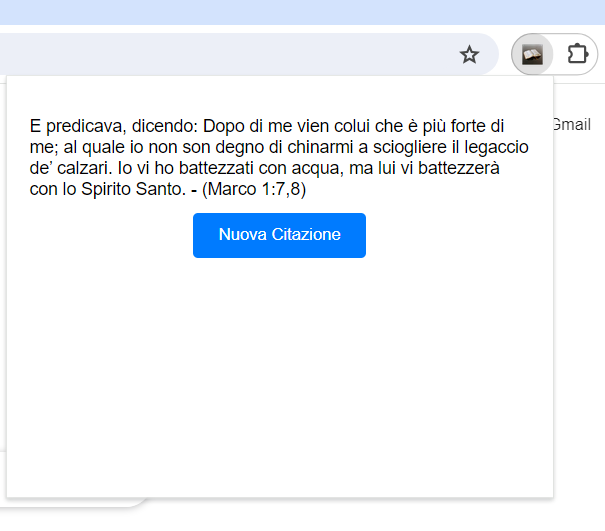605x531 pixels.
Task: Open the Bible book extension icon
Action: pos(532,54)
